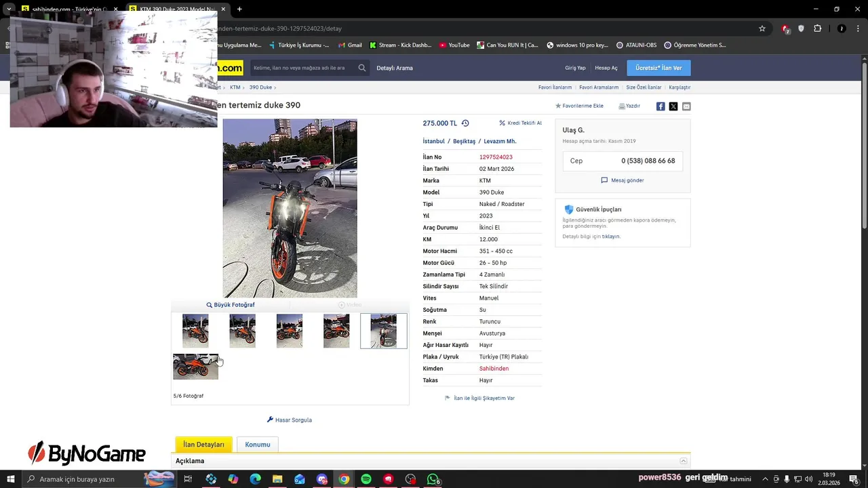Select the sixth photo thumbnail in second row
868x488 pixels.
pyautogui.click(x=195, y=367)
